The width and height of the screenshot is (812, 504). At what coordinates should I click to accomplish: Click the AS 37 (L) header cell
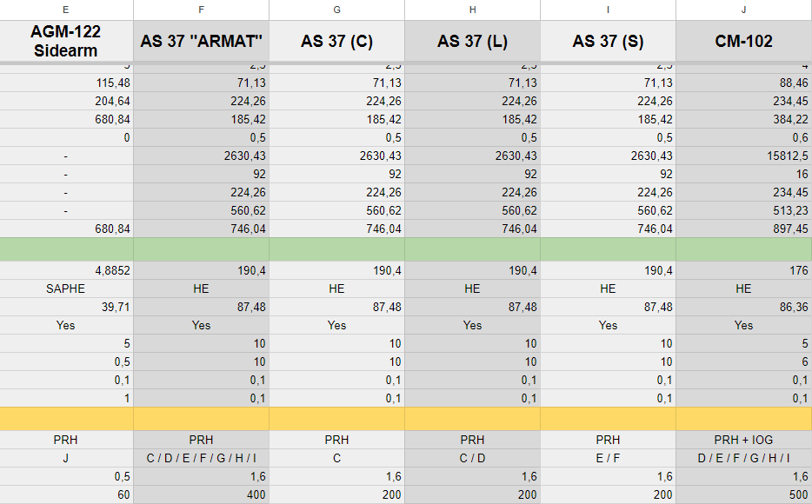(x=472, y=42)
